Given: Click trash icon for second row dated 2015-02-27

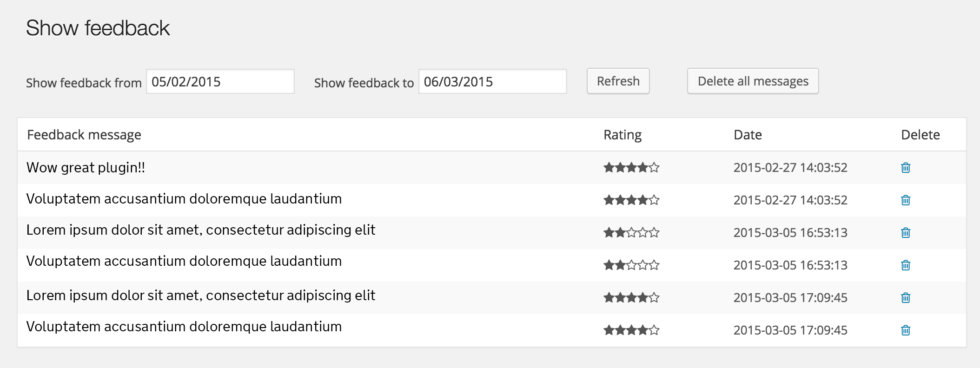Looking at the screenshot, I should tap(905, 200).
